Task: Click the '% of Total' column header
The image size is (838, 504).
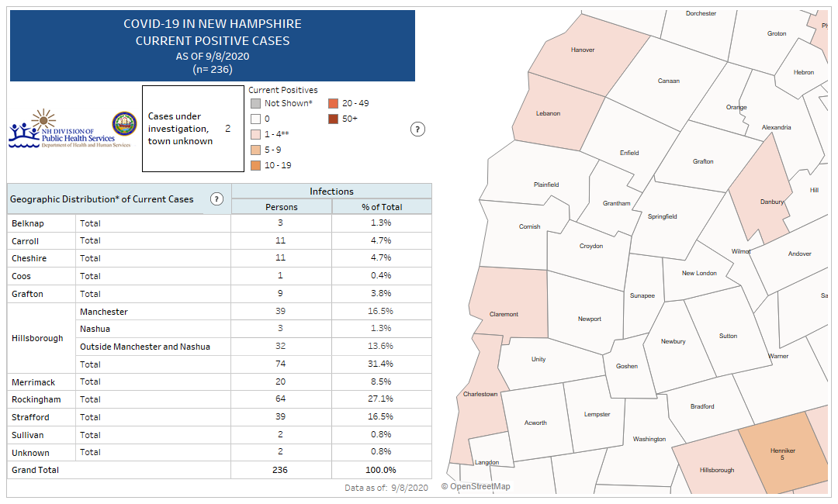Action: (x=382, y=207)
